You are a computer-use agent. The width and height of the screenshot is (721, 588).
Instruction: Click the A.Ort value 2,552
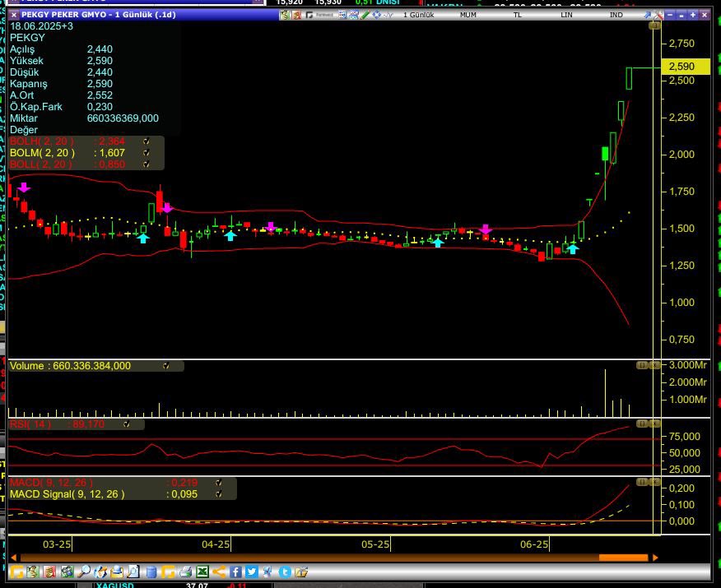tap(100, 95)
